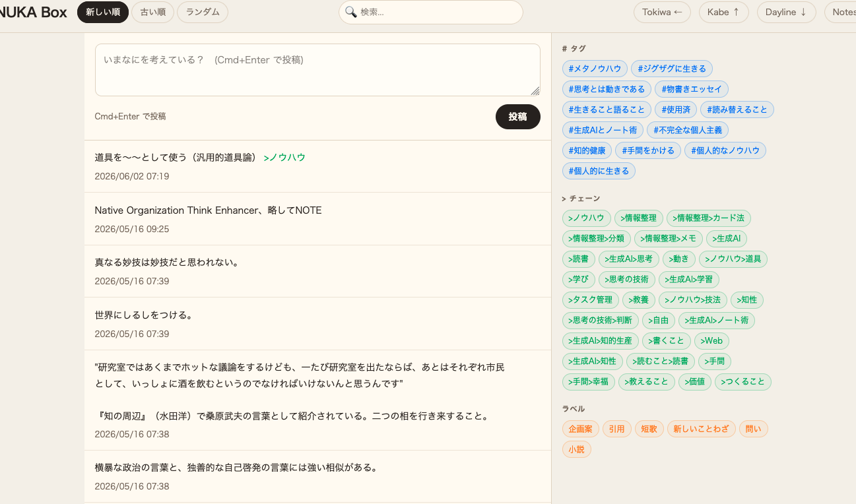Filter by tag #生成AIとノート術
Image resolution: width=856 pixels, height=504 pixels.
tap(603, 130)
